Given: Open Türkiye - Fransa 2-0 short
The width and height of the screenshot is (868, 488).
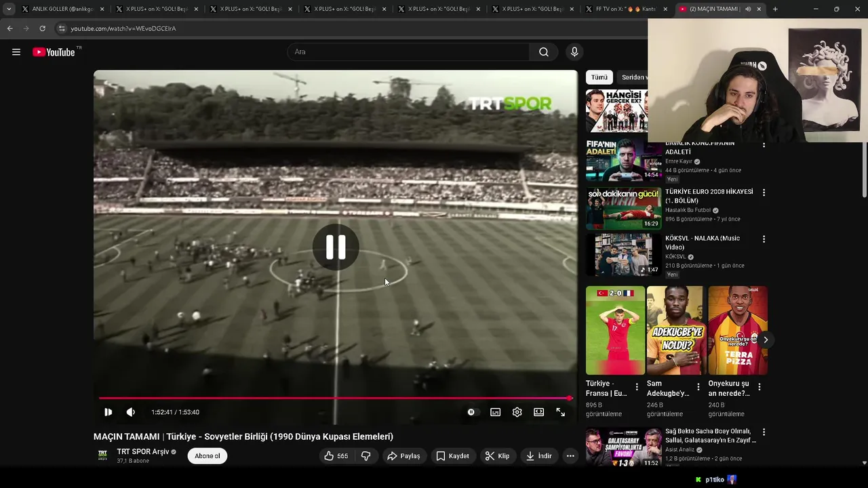Looking at the screenshot, I should tap(615, 330).
